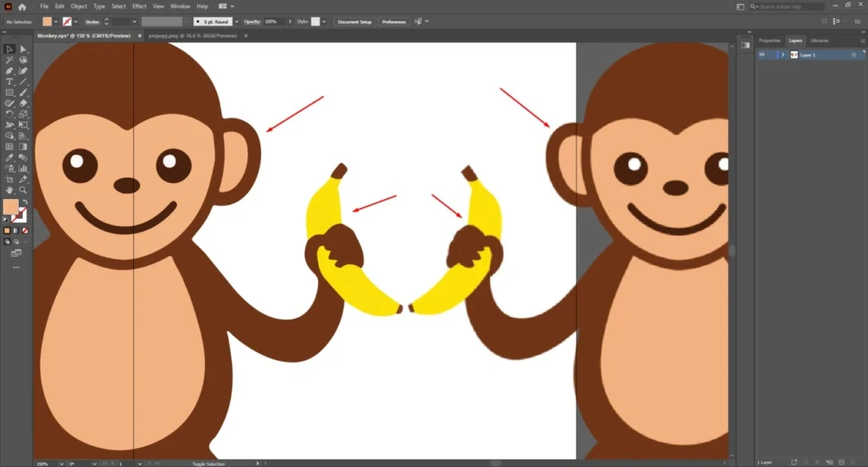Toggle Layer 1 visibility eye
The height and width of the screenshot is (467, 868).
[762, 55]
